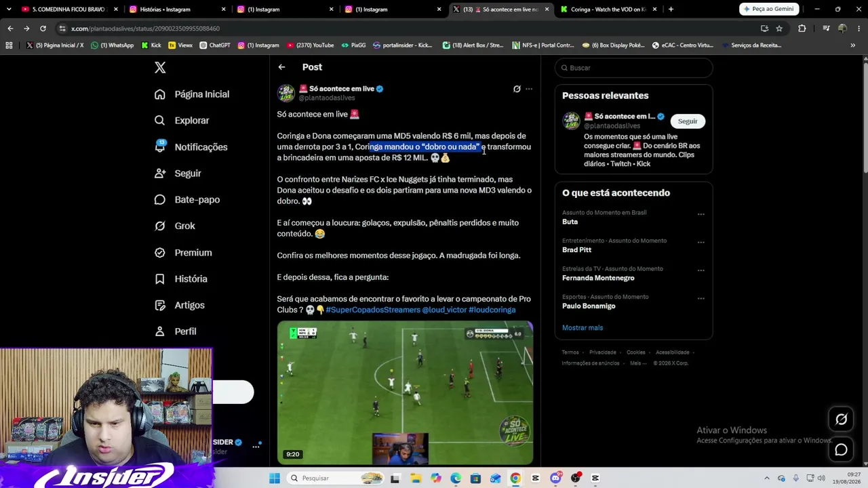Click the address bar URL
868x488 pixels.
pyautogui.click(x=145, y=28)
